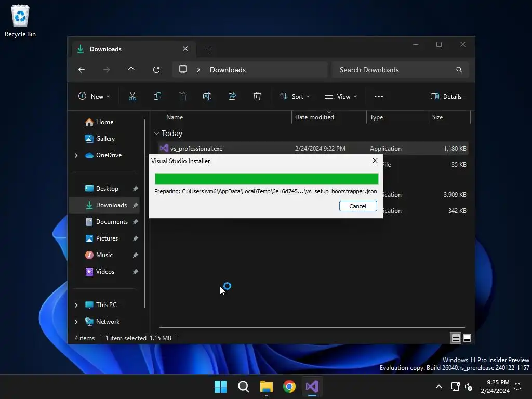Refresh the Downloads folder view
Viewport: 532px width, 399px height.
click(156, 70)
